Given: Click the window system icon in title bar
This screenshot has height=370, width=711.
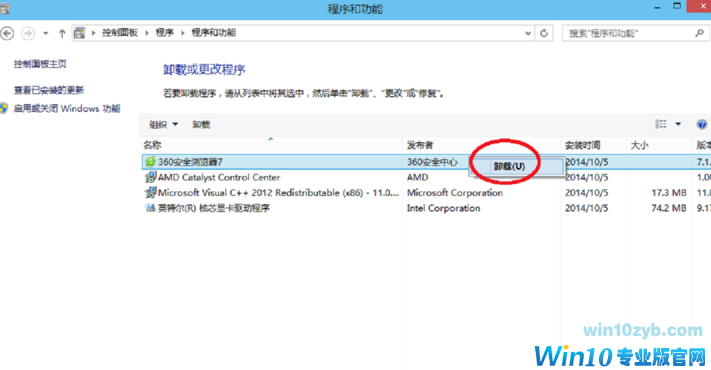Looking at the screenshot, I should 5,8.
